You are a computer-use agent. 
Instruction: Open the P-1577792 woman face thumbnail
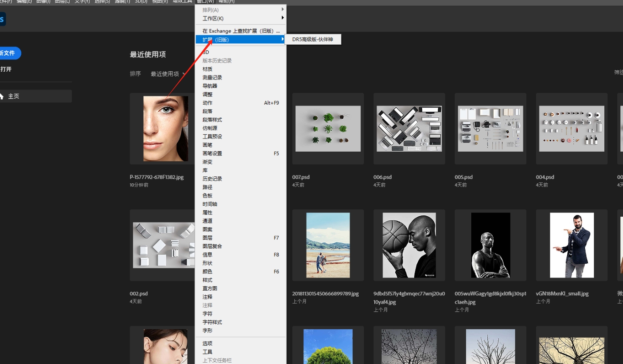[166, 129]
